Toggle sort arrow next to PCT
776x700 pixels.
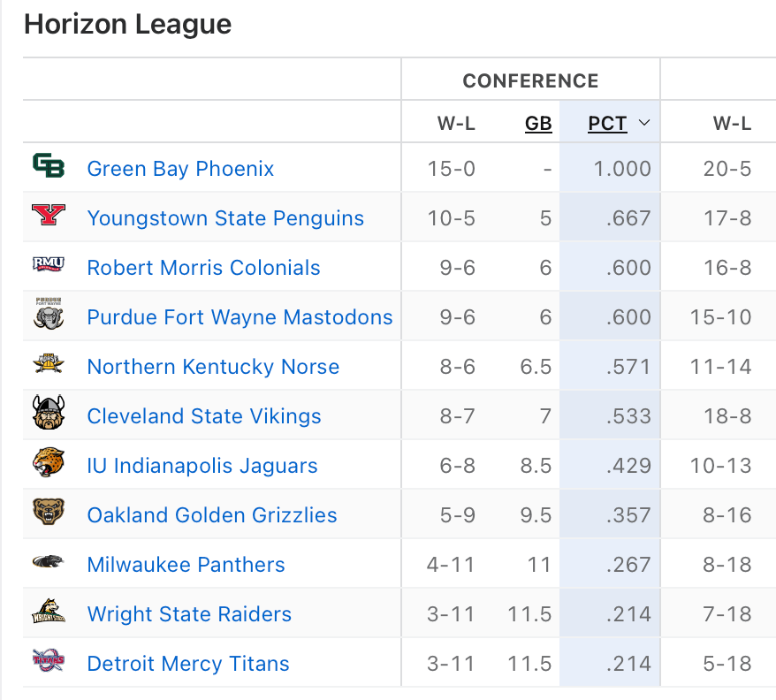click(x=644, y=124)
